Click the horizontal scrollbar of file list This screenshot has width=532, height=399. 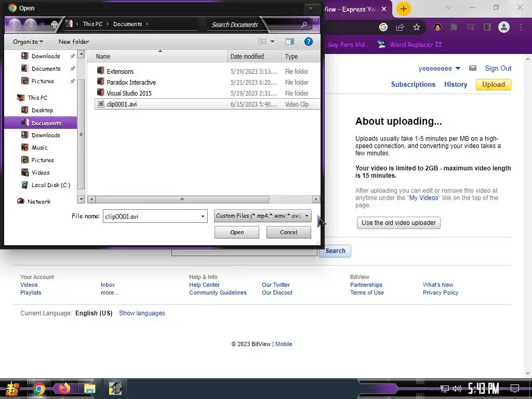coord(182,199)
